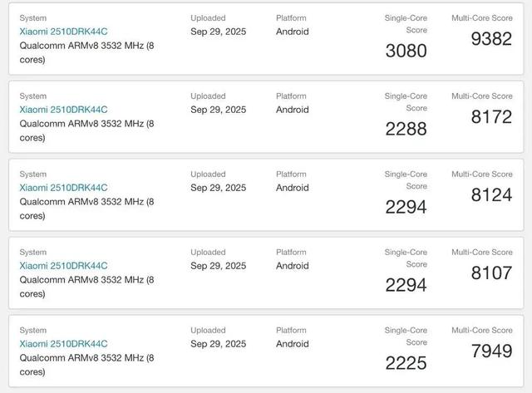The height and width of the screenshot is (393, 532).
Task: Select the single-core score 2225
Action: [406, 364]
